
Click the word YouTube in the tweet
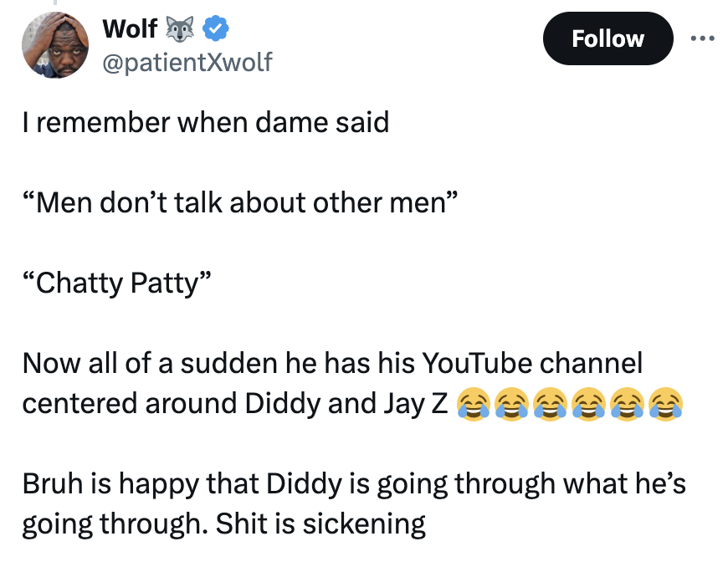pyautogui.click(x=477, y=363)
